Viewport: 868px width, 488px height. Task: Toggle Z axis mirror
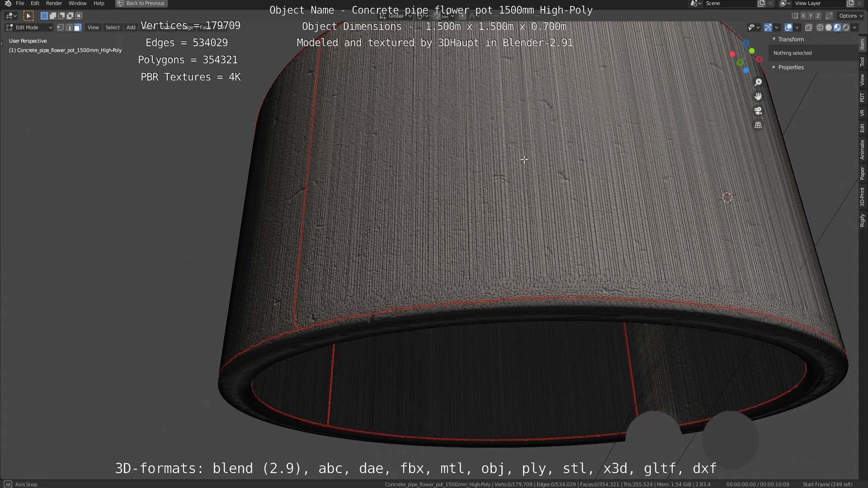[x=818, y=16]
